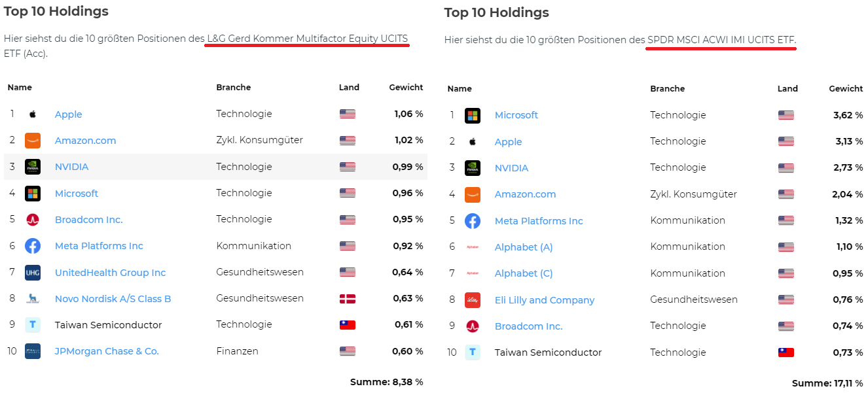Open the Eli Lilly and Company link
Screen dimensions: 868x395
545,300
